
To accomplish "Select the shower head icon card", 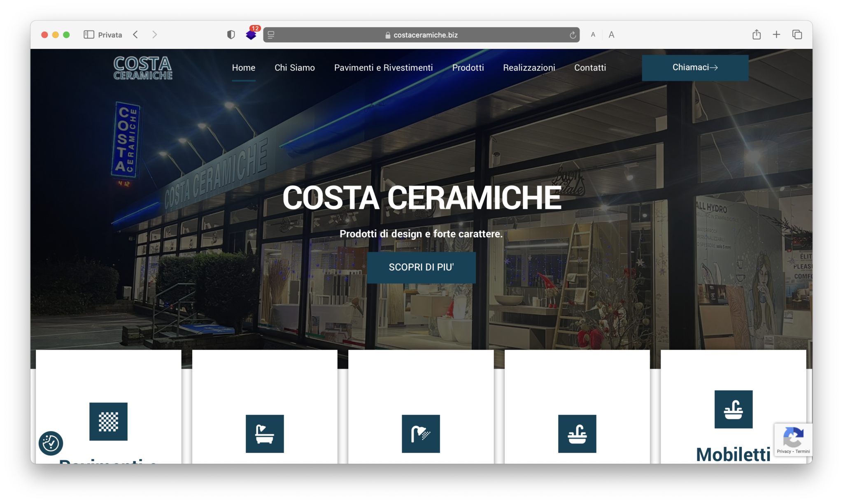I will coord(421,434).
